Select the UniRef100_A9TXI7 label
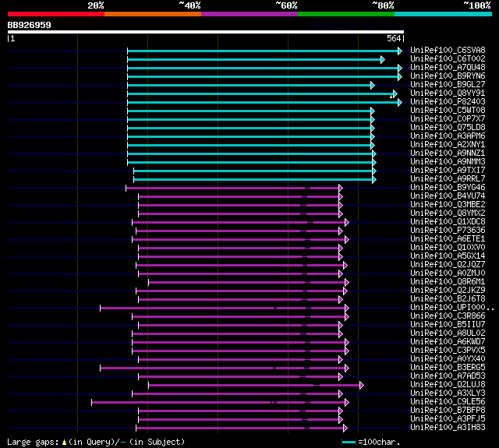 coord(448,171)
